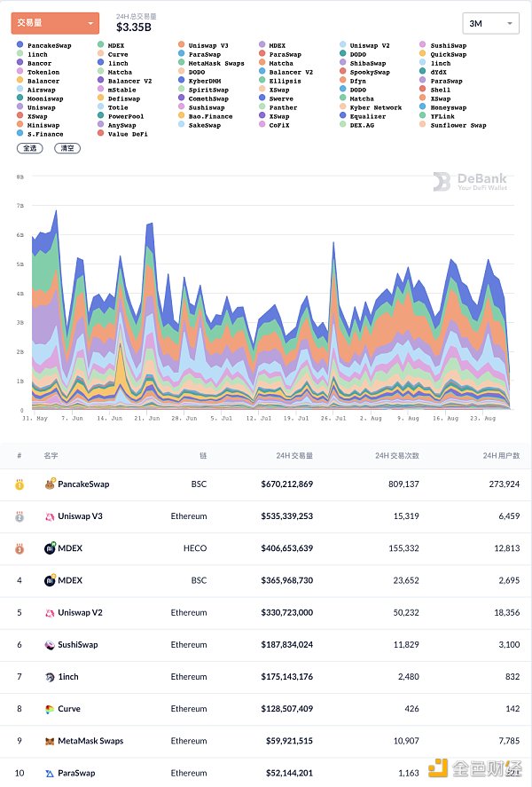The width and height of the screenshot is (532, 787).
Task: Expand the 3M time range dropdown
Action: [x=490, y=23]
